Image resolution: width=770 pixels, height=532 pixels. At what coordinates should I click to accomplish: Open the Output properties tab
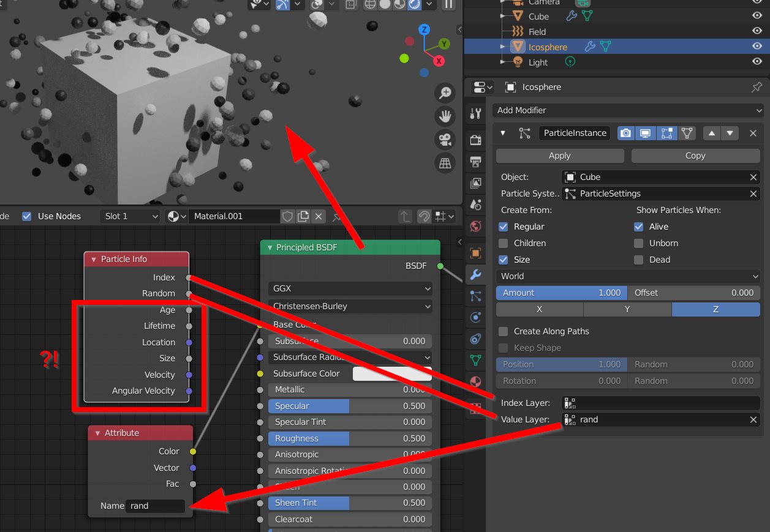click(475, 162)
